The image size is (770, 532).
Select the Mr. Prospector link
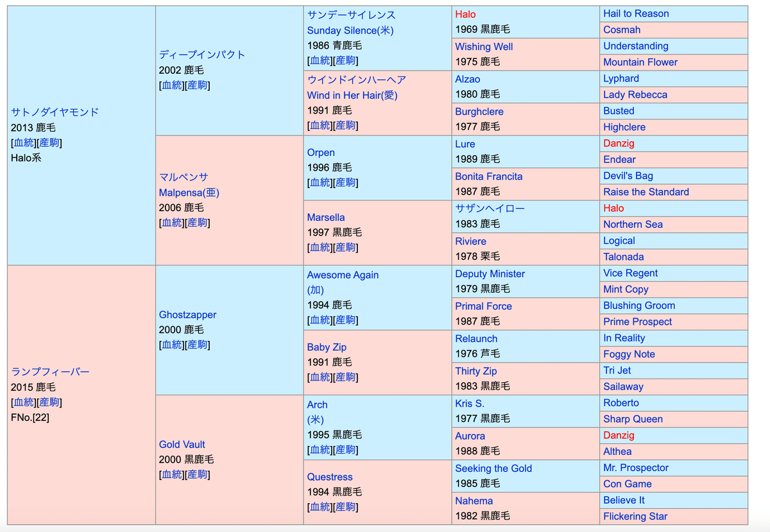[x=635, y=468]
